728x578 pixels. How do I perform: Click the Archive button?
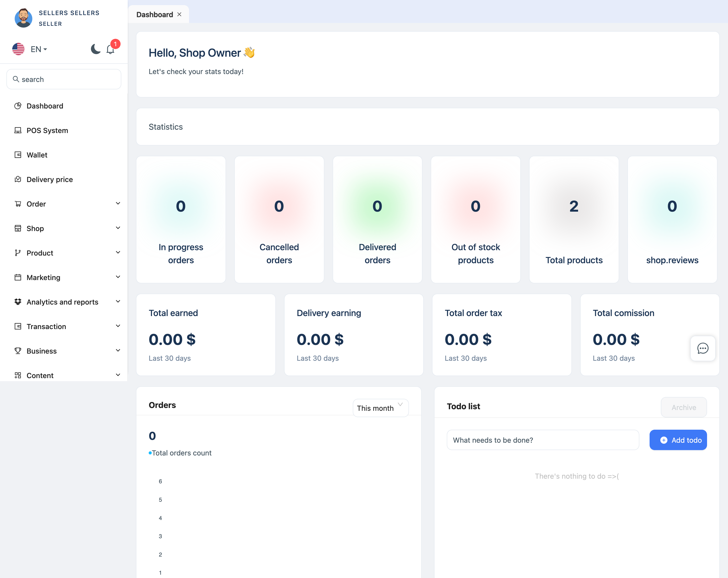pyautogui.click(x=684, y=407)
